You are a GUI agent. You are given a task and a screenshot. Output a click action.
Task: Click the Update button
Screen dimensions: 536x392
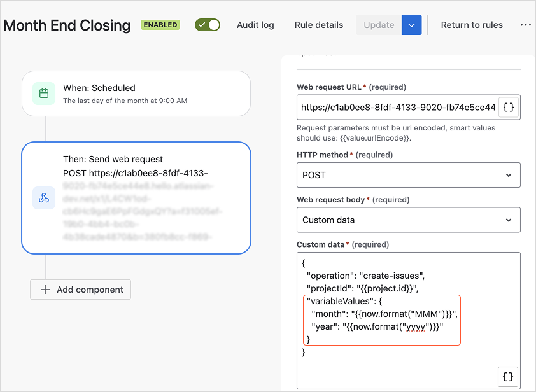[379, 25]
